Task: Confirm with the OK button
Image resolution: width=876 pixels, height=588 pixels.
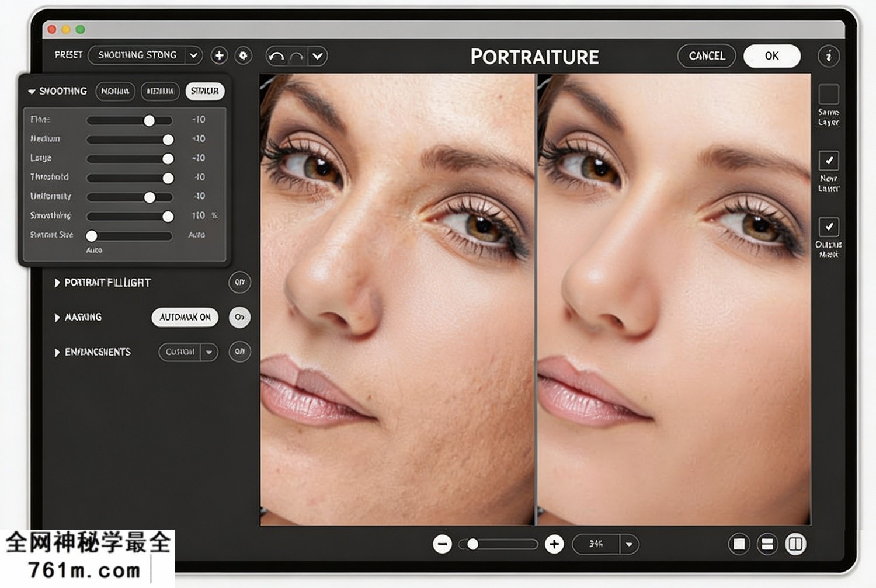Action: click(772, 56)
